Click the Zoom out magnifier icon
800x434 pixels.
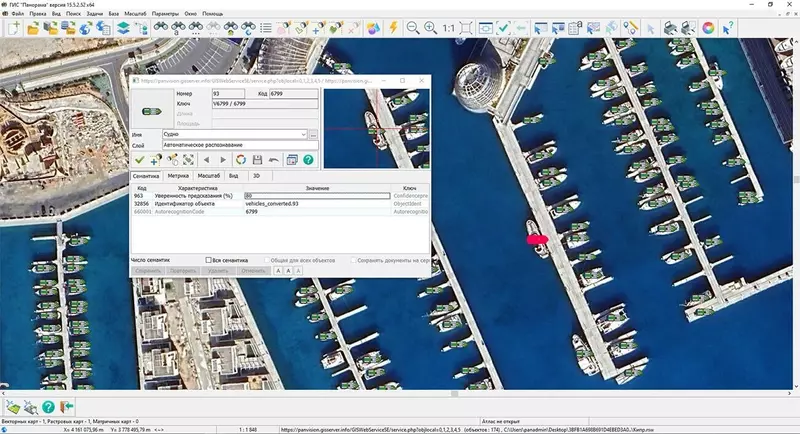click(412, 28)
